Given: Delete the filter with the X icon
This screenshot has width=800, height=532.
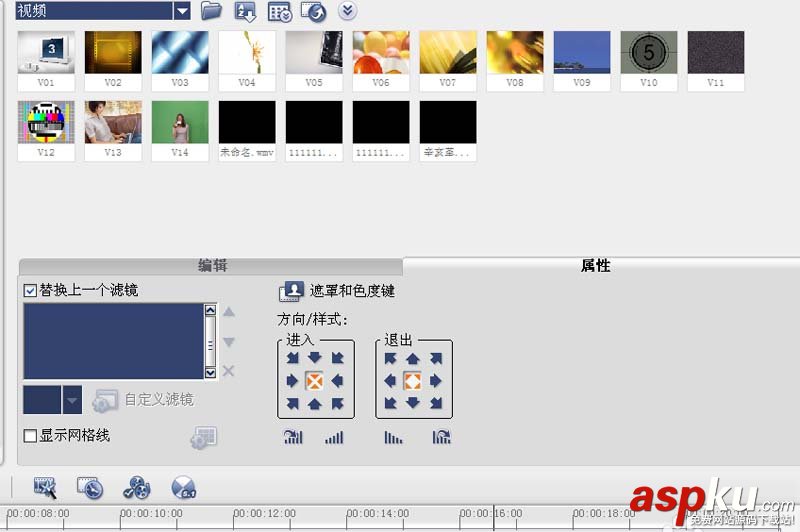Looking at the screenshot, I should tap(229, 371).
